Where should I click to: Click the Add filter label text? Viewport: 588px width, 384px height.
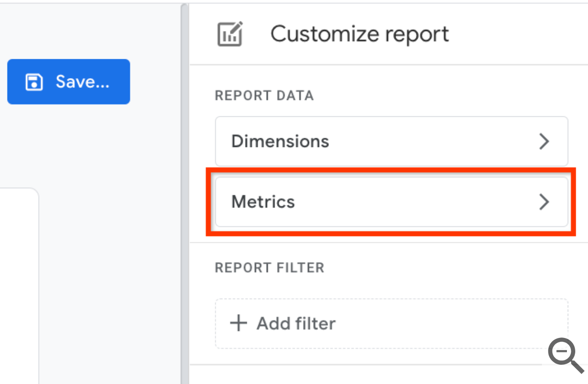point(296,324)
